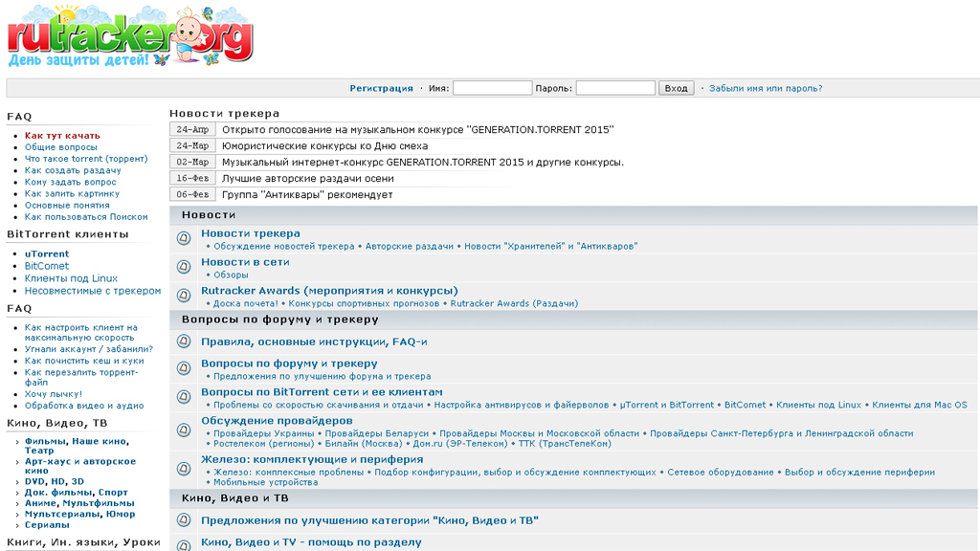980x551 pixels.
Task: Open Провайдеры Украины subforum link
Action: 264,433
